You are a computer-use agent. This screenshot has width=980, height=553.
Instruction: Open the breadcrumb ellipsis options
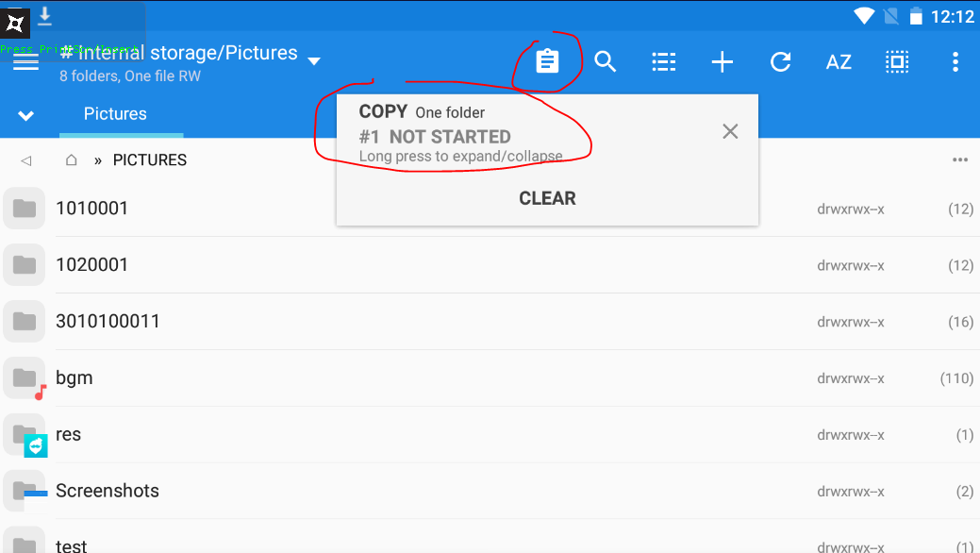pos(960,160)
